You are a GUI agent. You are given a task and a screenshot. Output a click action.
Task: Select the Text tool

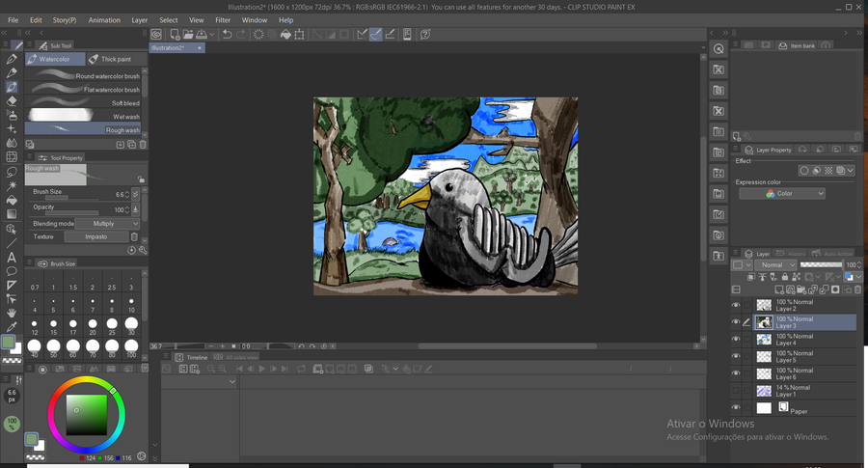[12, 257]
